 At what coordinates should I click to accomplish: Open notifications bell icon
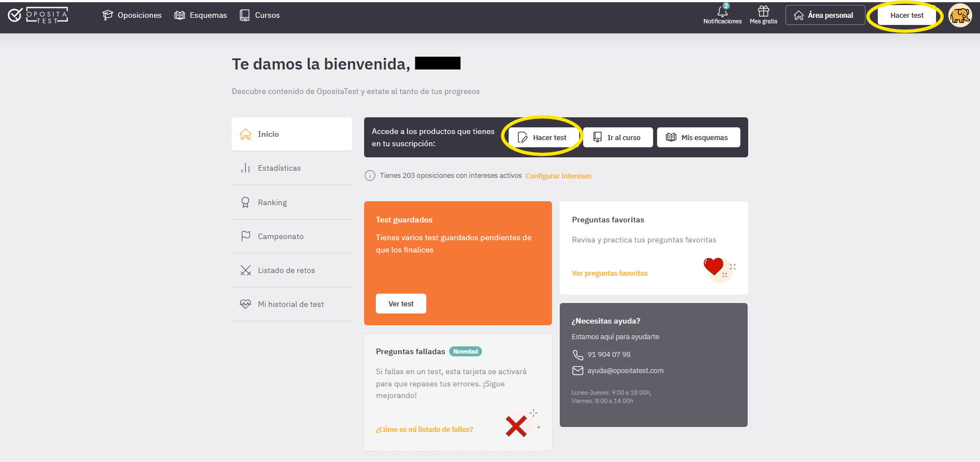(x=723, y=11)
